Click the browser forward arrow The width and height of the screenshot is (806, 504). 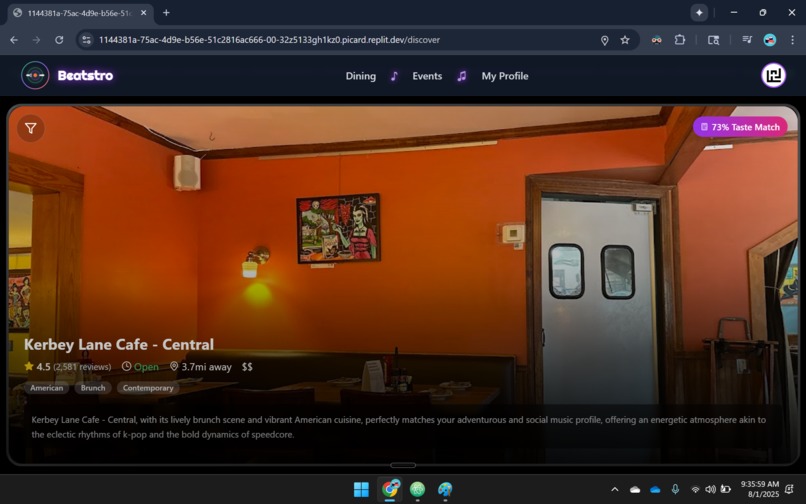[x=36, y=40]
